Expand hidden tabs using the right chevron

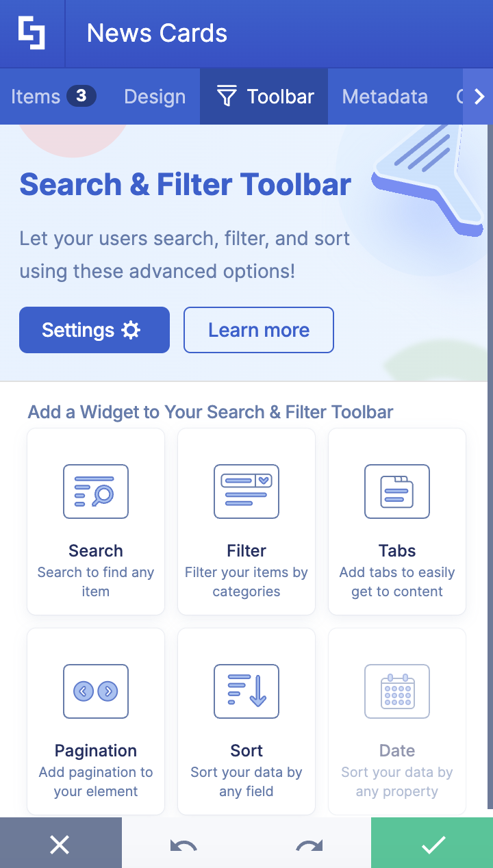(480, 96)
